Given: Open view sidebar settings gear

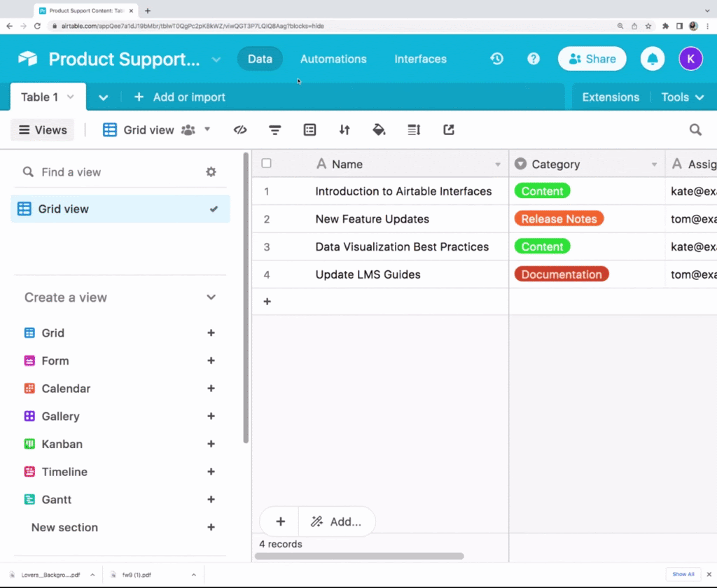Looking at the screenshot, I should click(211, 172).
